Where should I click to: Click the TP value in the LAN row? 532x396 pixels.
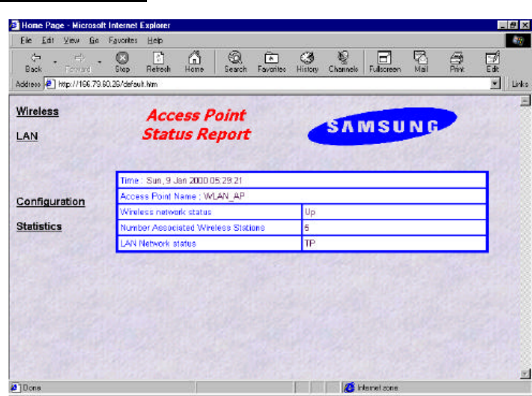pyautogui.click(x=310, y=243)
